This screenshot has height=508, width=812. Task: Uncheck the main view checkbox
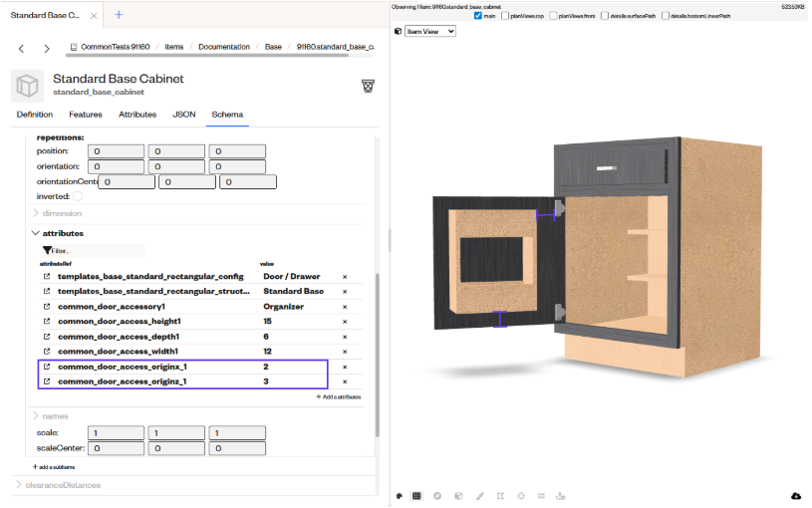coord(478,16)
